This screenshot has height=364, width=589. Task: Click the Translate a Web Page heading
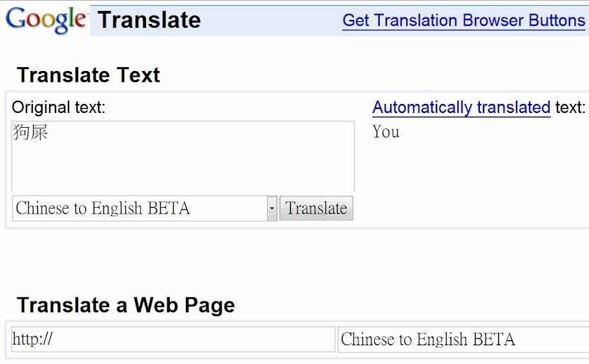(126, 305)
